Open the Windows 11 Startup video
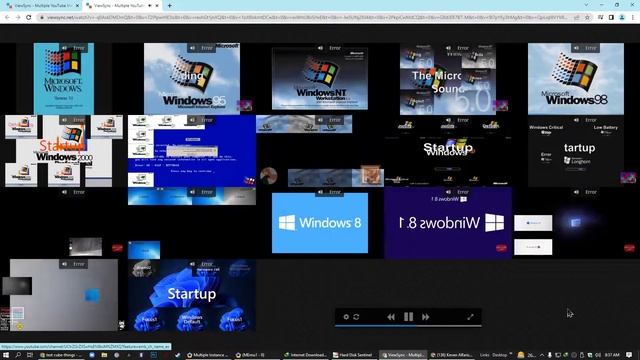640x360 pixels. point(192,295)
